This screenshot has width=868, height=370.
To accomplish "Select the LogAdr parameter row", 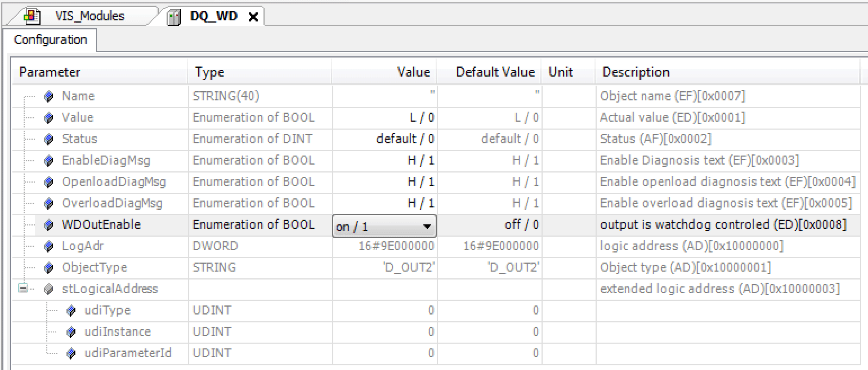I will pyautogui.click(x=436, y=246).
